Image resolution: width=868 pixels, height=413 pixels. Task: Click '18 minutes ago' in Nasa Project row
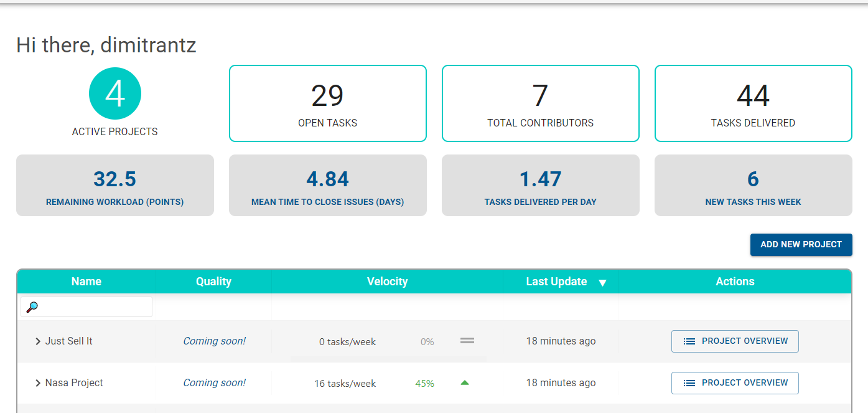pyautogui.click(x=561, y=383)
